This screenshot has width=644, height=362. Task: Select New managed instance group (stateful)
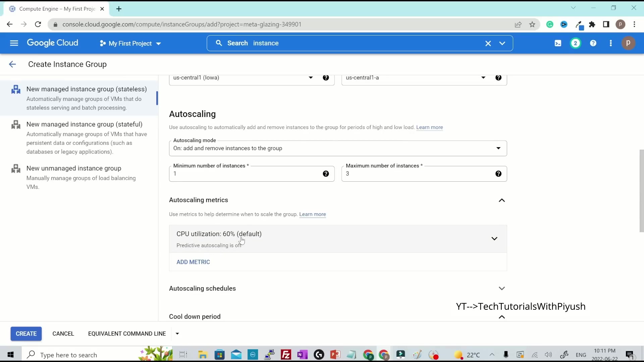[x=79, y=138]
